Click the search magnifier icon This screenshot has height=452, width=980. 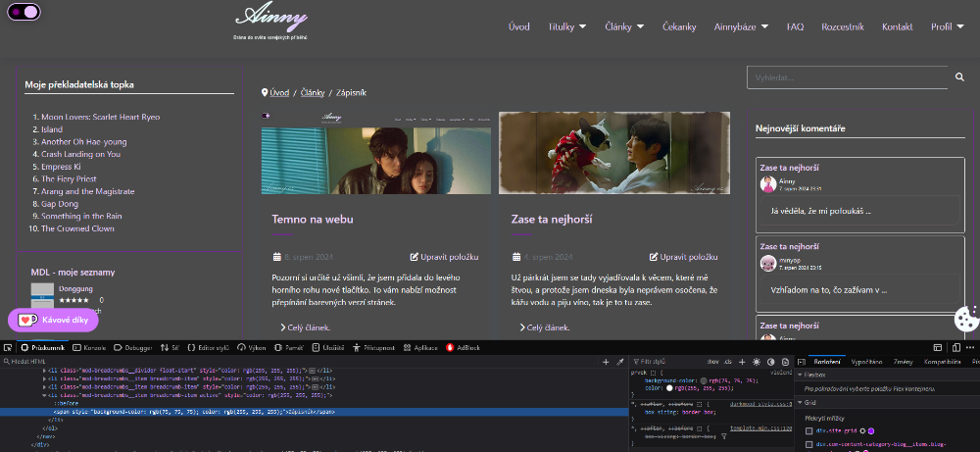coord(959,76)
